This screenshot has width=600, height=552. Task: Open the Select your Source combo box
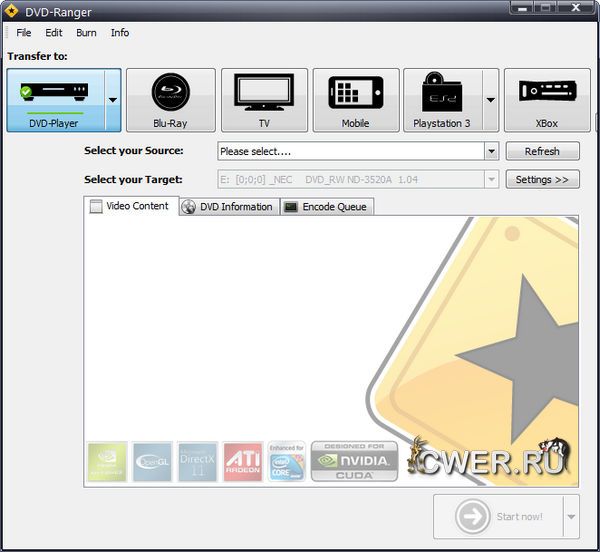pyautogui.click(x=358, y=151)
